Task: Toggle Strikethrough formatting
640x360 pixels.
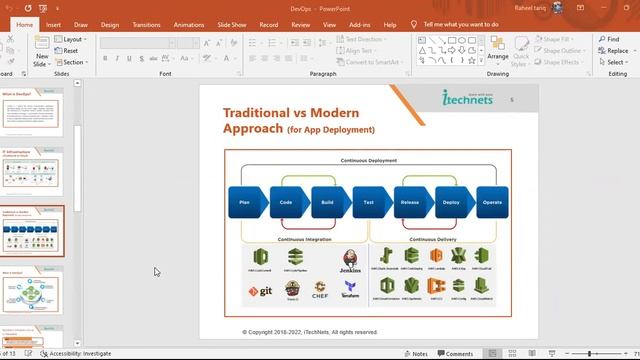Action: click(x=153, y=59)
